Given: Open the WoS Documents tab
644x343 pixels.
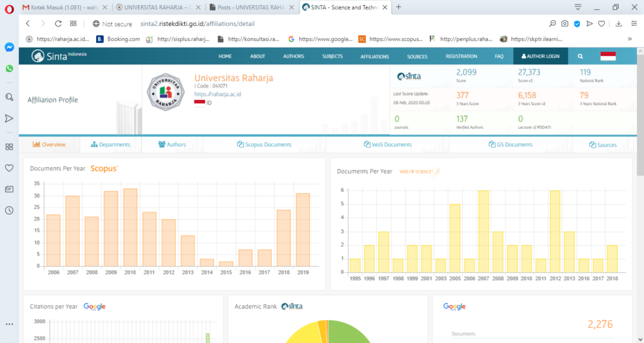Looking at the screenshot, I should (387, 144).
